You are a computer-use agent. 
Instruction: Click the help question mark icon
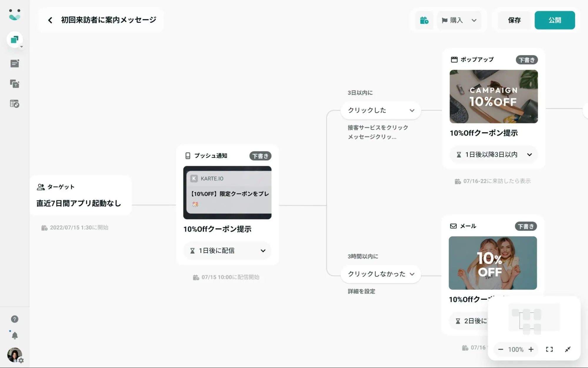click(x=14, y=319)
